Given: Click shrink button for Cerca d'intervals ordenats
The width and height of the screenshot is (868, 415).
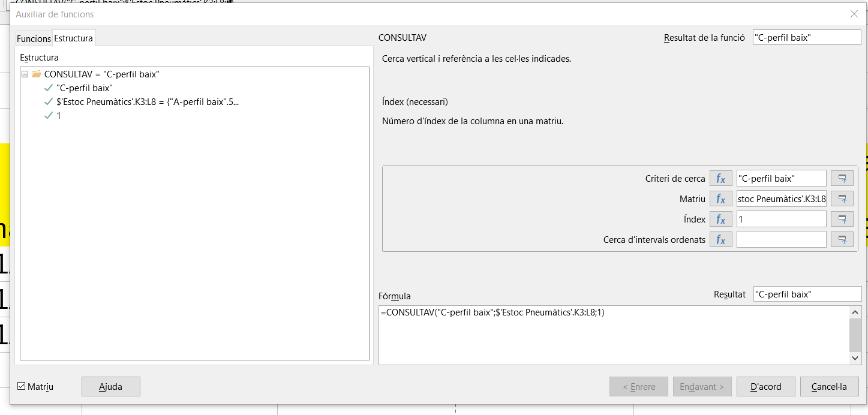Looking at the screenshot, I should [x=842, y=239].
